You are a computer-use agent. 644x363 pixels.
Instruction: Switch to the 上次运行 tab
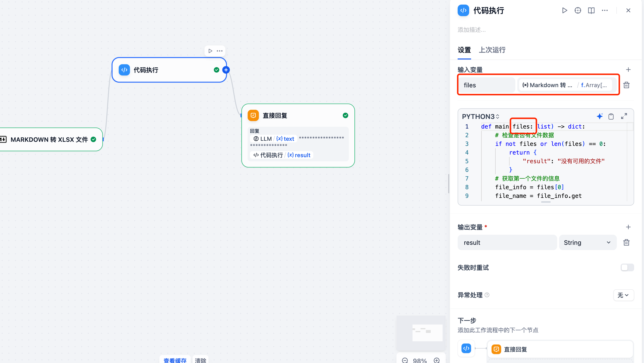[x=492, y=50]
